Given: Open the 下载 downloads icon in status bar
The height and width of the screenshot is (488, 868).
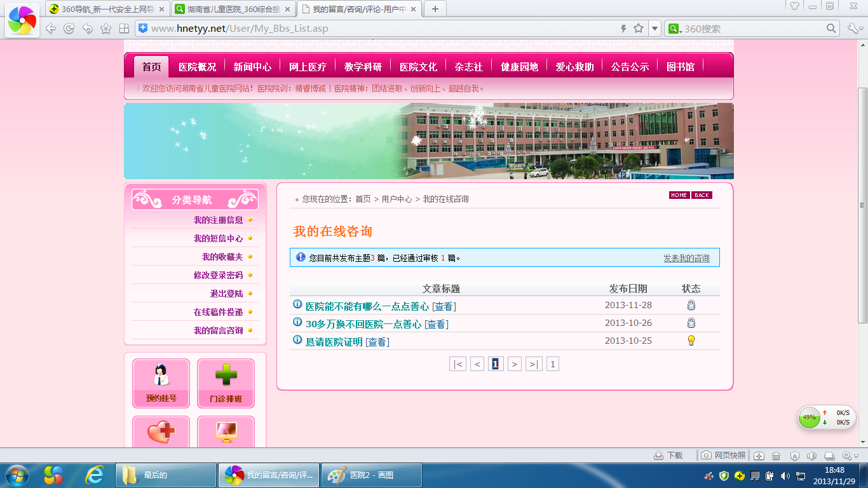Looking at the screenshot, I should pyautogui.click(x=659, y=456).
